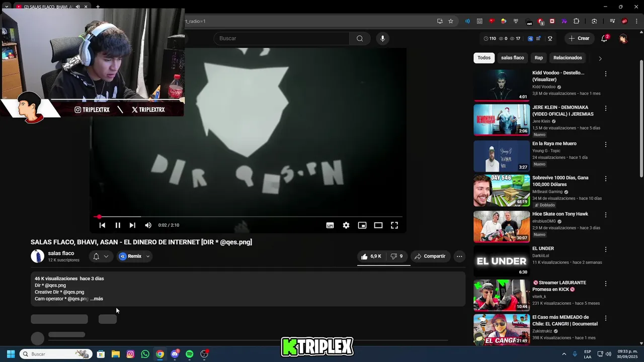Open Microsoft Store from taskbar
644x362 pixels.
pyautogui.click(x=101, y=354)
